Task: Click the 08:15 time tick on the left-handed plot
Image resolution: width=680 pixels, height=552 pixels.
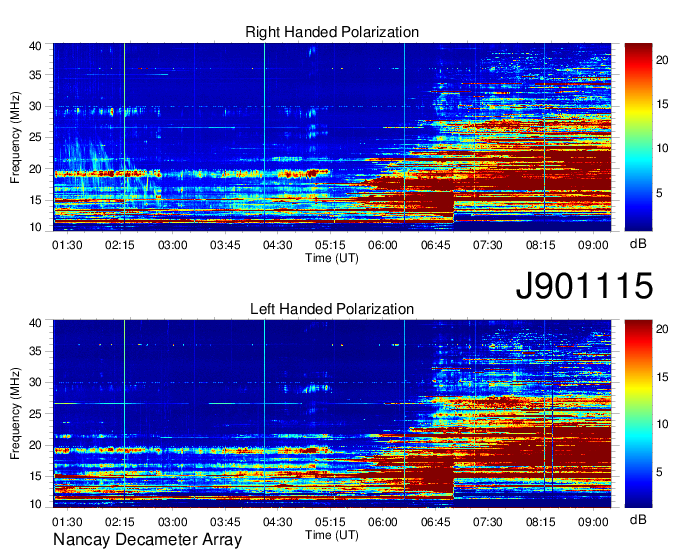Action: pos(540,522)
